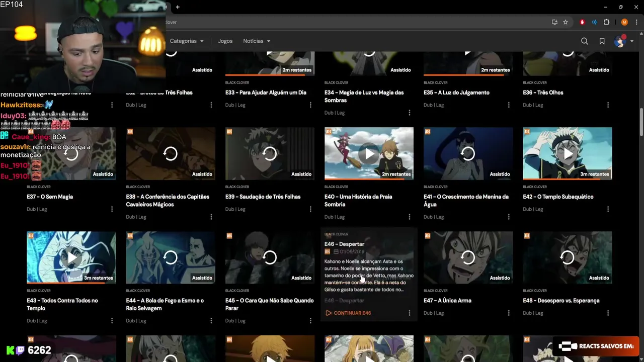Open a new browser tab with plus
Image resolution: width=644 pixels, height=362 pixels.
click(178, 7)
